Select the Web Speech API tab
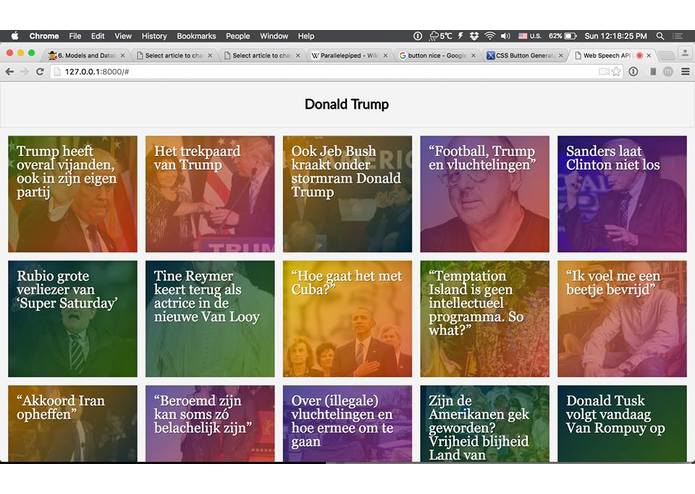 pos(607,55)
